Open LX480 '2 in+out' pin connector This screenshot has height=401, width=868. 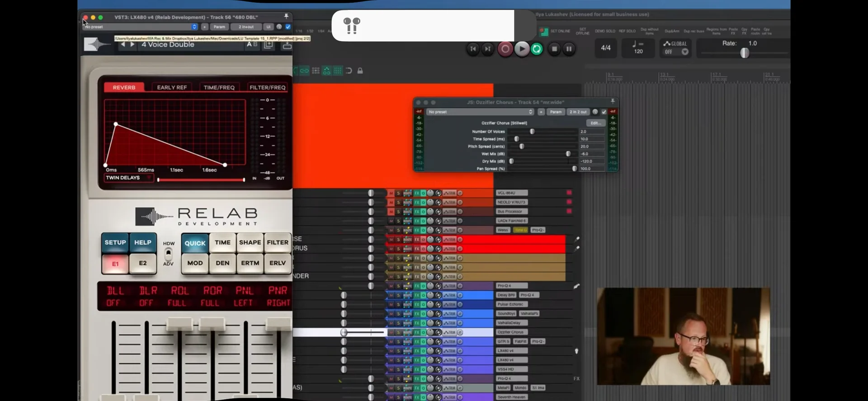click(x=246, y=27)
